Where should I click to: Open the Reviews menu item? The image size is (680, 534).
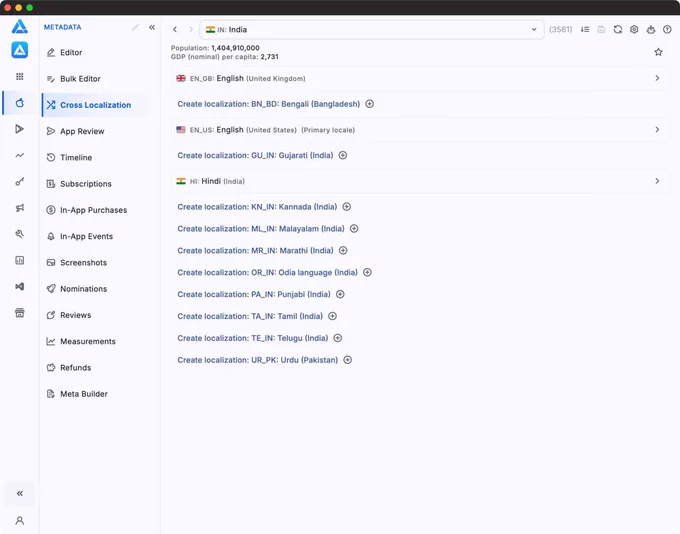coord(96,315)
